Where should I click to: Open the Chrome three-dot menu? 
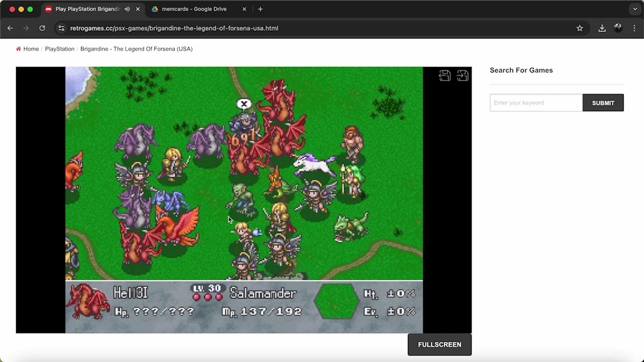(634, 28)
